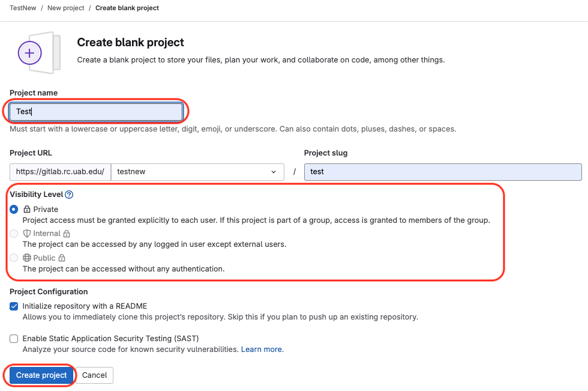Click the shield icon beside Internal

[x=27, y=234]
